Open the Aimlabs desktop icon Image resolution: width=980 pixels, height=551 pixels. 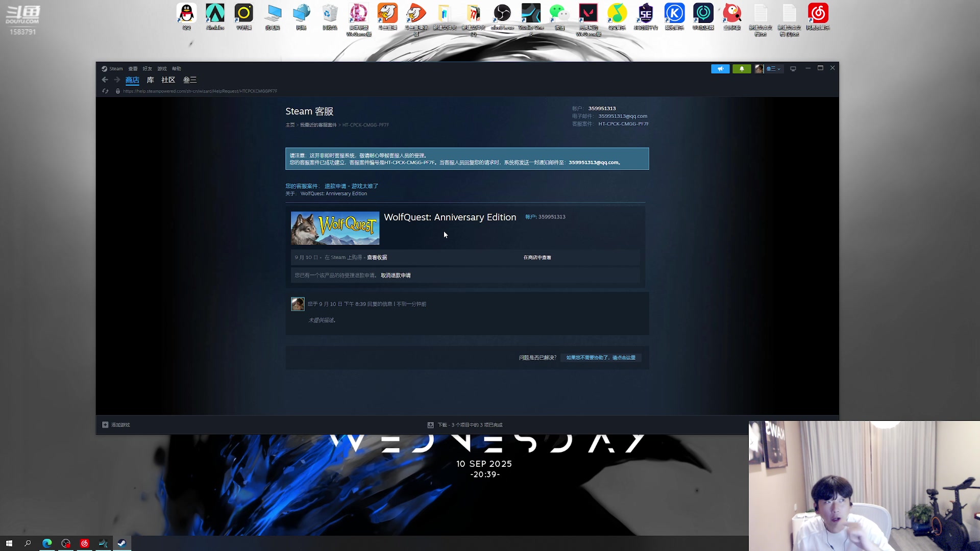coord(215,16)
